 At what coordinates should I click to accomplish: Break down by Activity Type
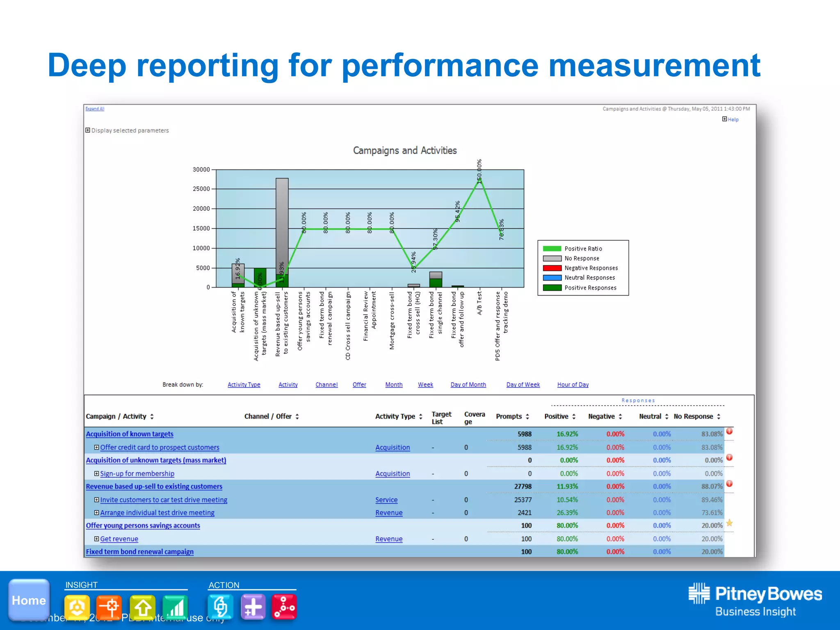pos(244,384)
